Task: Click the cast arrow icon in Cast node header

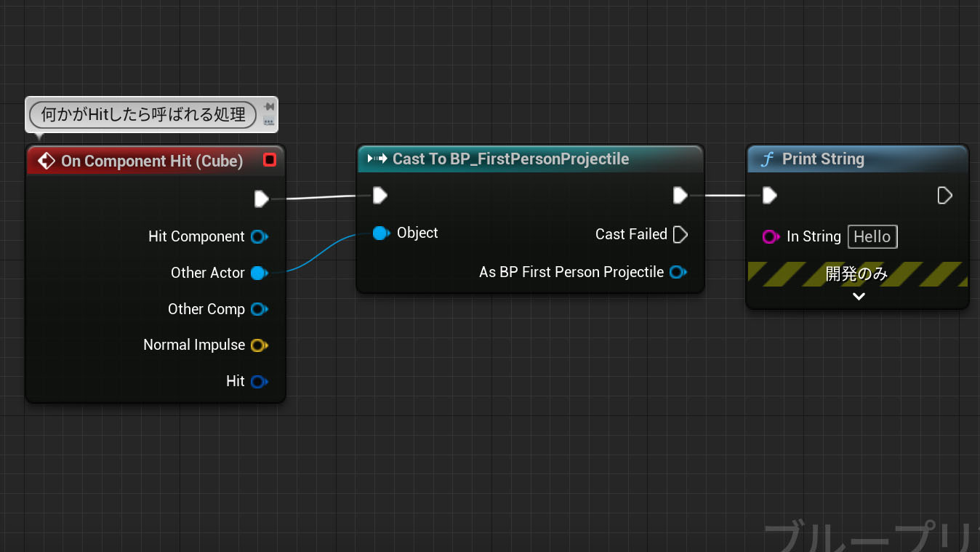Action: [x=377, y=159]
